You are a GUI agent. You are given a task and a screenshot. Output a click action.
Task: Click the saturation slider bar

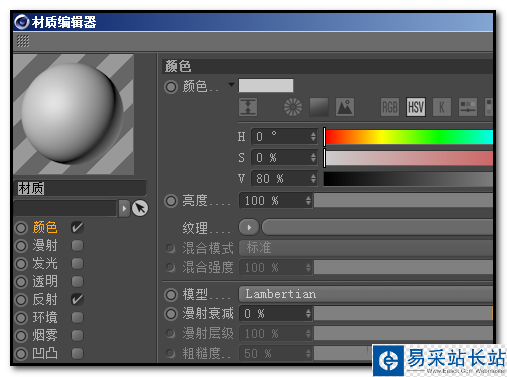(409, 158)
